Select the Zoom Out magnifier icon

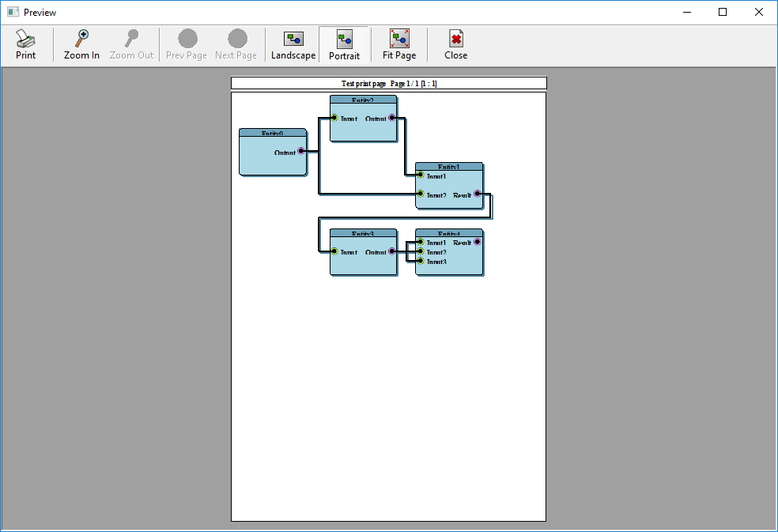131,43
